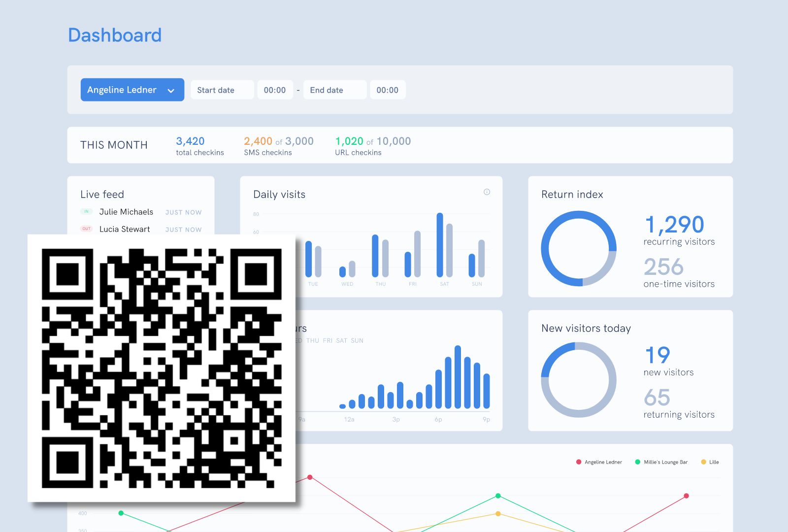The image size is (788, 532).
Task: Click the 'IN' badge next to Julie Michaels
Action: pyautogui.click(x=86, y=211)
